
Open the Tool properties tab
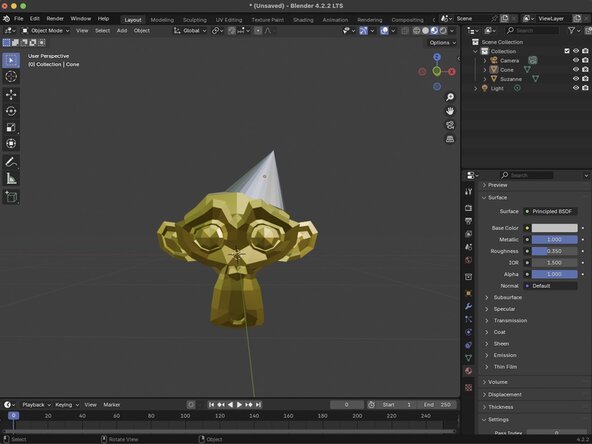[469, 191]
